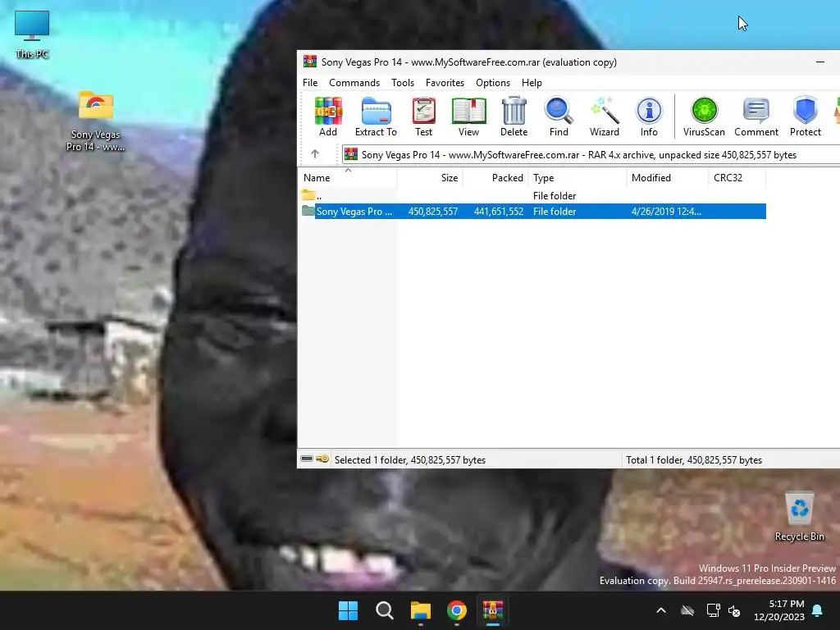
Task: Click the Extract To toolbar icon
Action: (376, 116)
